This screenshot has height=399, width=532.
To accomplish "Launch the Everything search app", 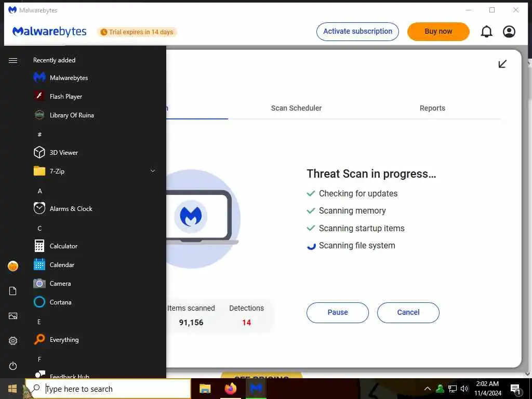I will click(95, 339).
